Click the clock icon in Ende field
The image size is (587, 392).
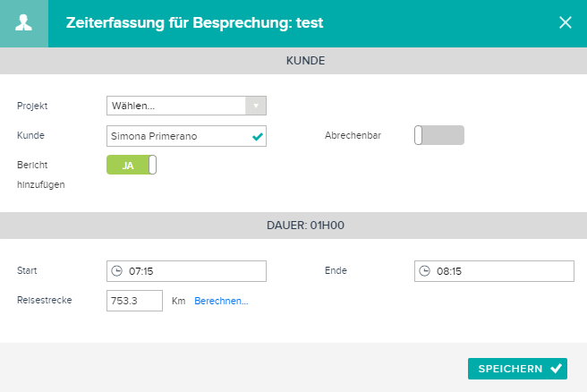pos(424,270)
